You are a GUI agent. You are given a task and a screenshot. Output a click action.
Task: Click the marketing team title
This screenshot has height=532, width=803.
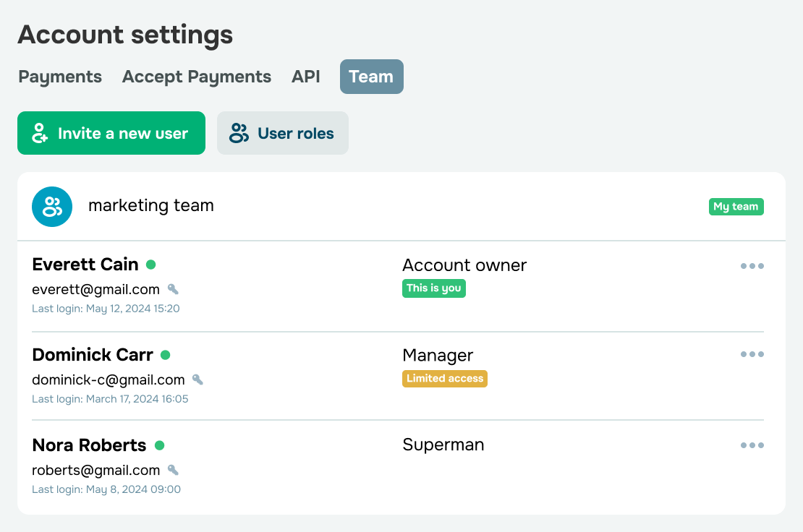[151, 205]
